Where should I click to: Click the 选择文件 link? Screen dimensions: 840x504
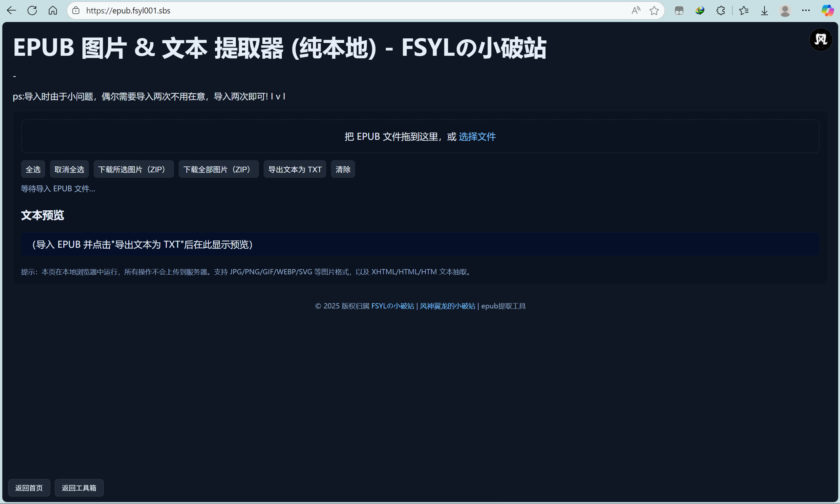[x=477, y=136]
